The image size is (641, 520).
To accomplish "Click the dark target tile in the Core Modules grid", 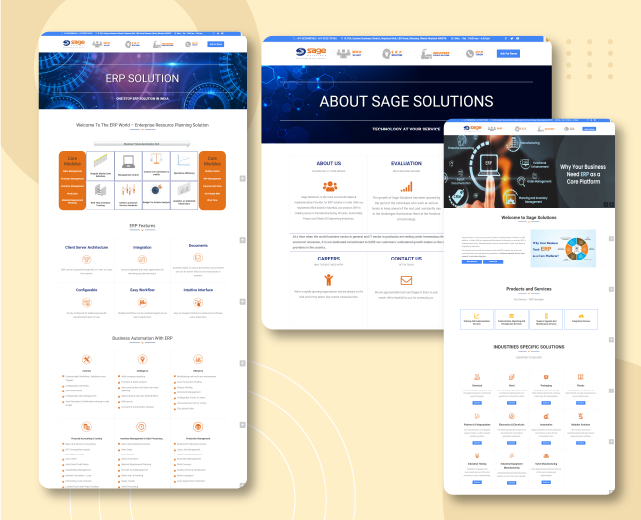I will tap(156, 195).
